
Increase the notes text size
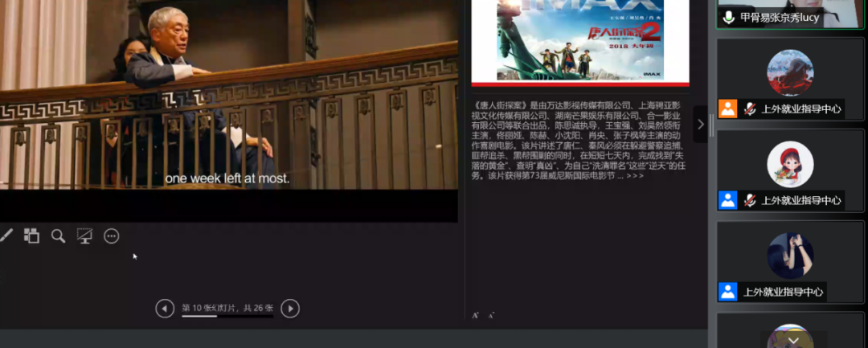475,315
